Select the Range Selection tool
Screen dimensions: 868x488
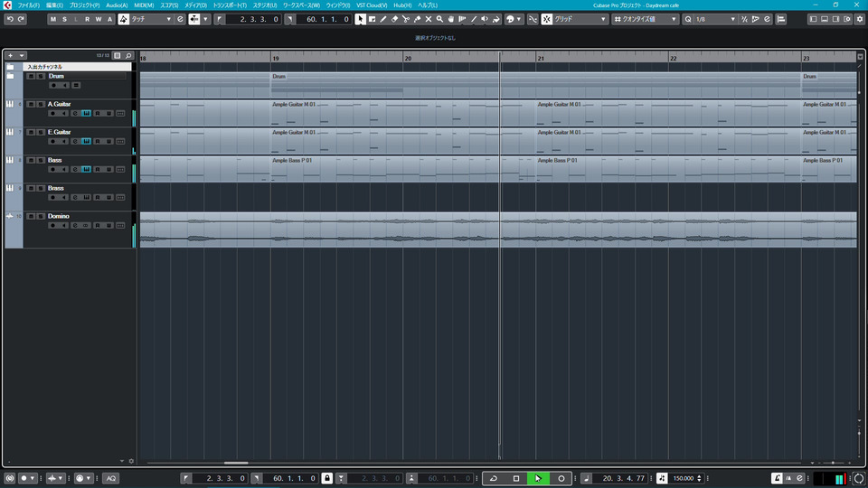click(372, 19)
